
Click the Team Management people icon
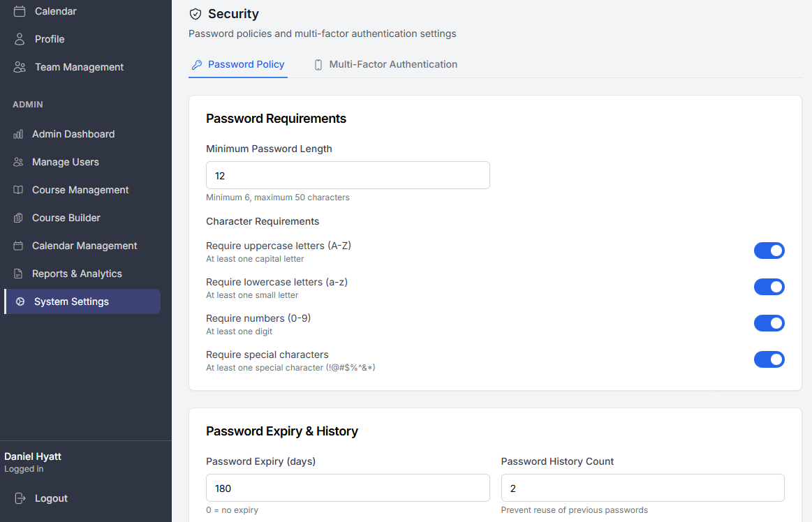[x=17, y=67]
